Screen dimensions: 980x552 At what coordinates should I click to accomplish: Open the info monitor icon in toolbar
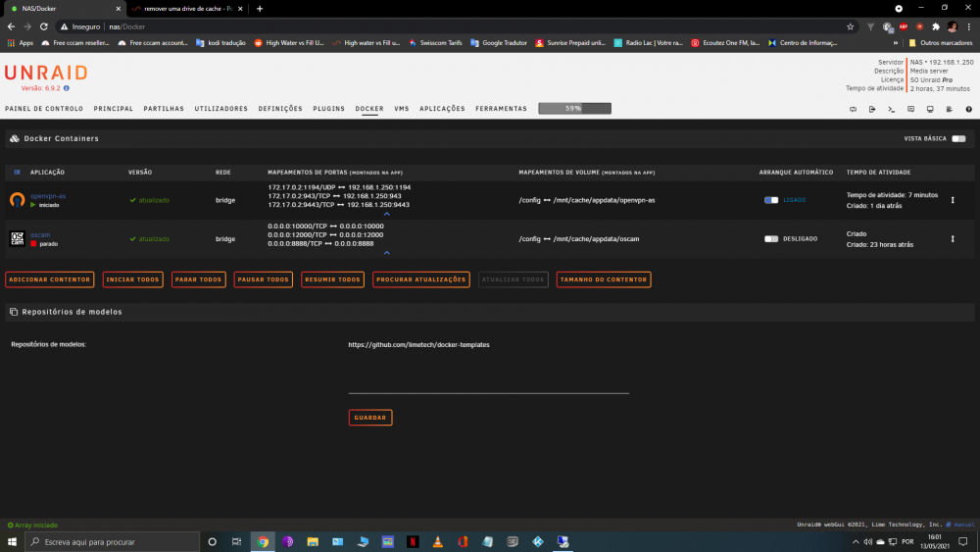(930, 109)
